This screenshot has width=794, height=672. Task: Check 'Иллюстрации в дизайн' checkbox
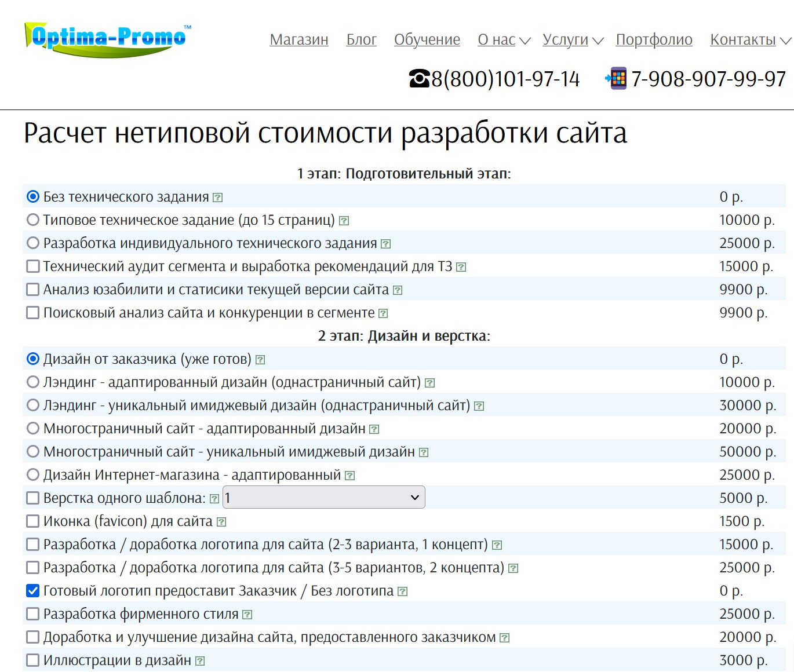point(33,660)
